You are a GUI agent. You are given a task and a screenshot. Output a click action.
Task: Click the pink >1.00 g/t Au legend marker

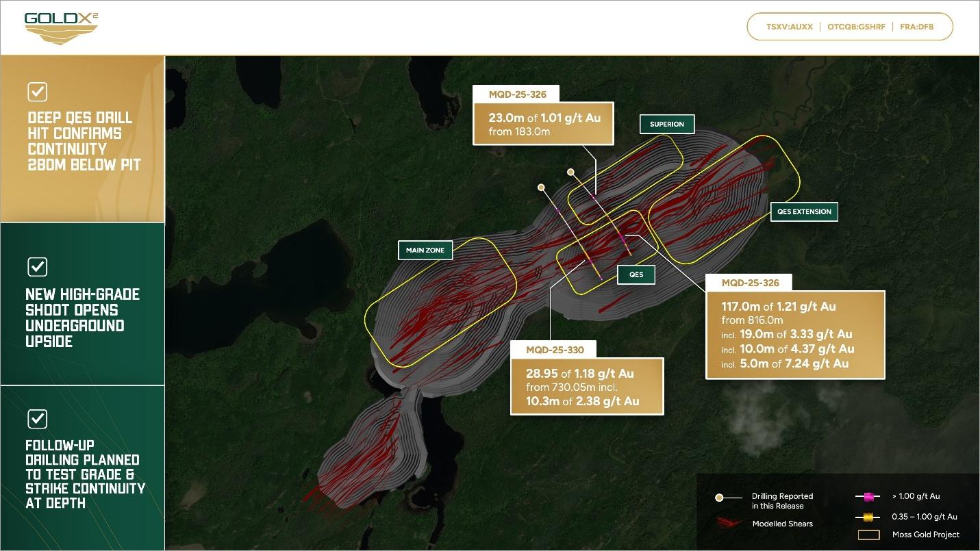point(871,496)
